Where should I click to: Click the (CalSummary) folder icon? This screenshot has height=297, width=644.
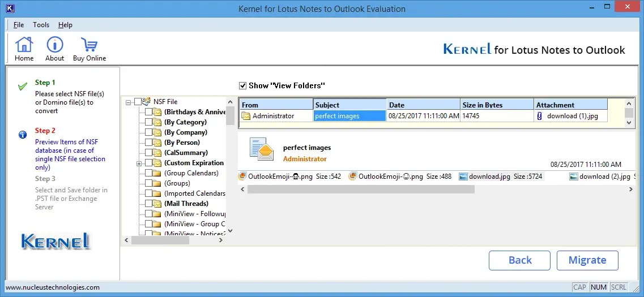click(157, 153)
